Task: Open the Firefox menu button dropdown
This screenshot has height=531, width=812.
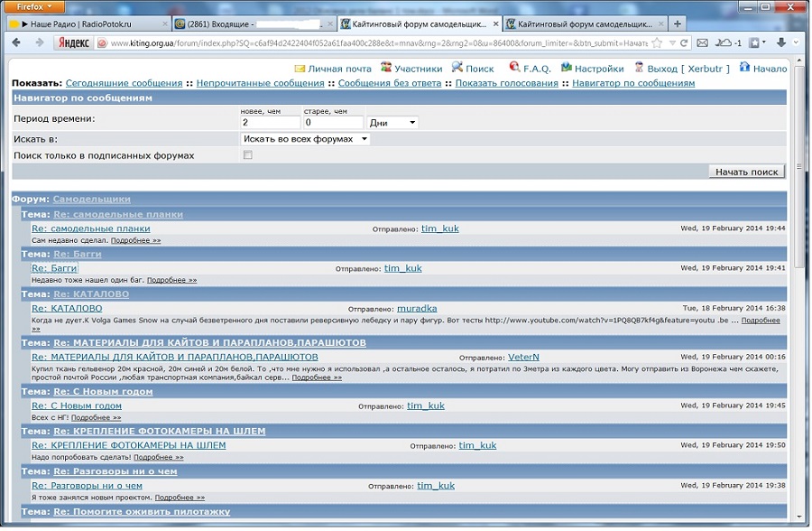Action: point(35,6)
